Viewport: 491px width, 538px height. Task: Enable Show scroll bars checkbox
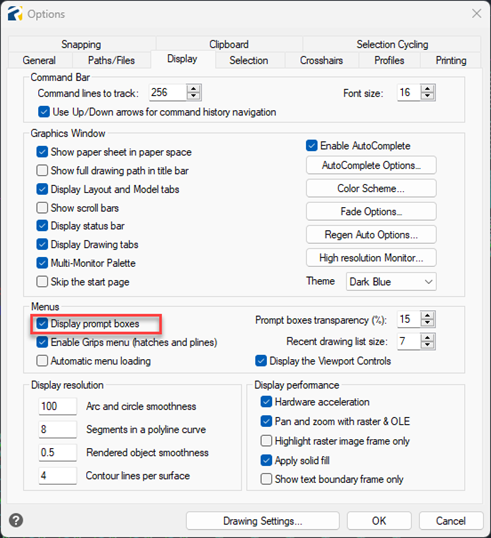tap(42, 208)
